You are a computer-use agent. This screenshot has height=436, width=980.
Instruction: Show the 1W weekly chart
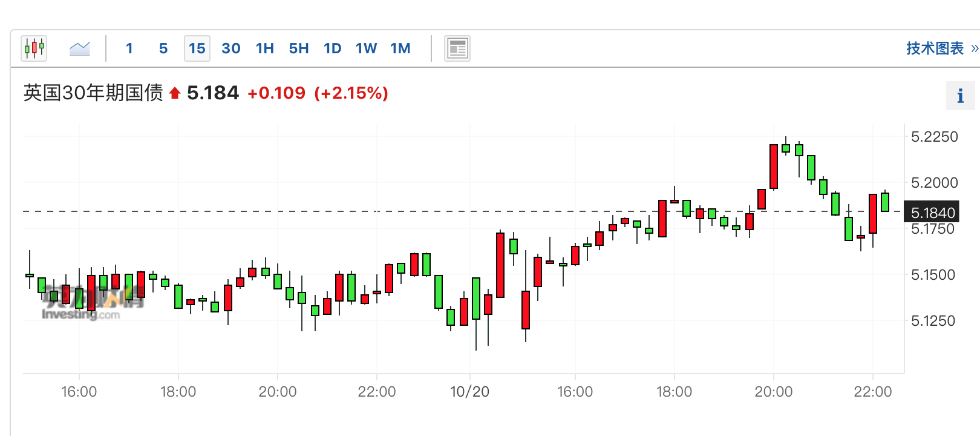tap(367, 48)
